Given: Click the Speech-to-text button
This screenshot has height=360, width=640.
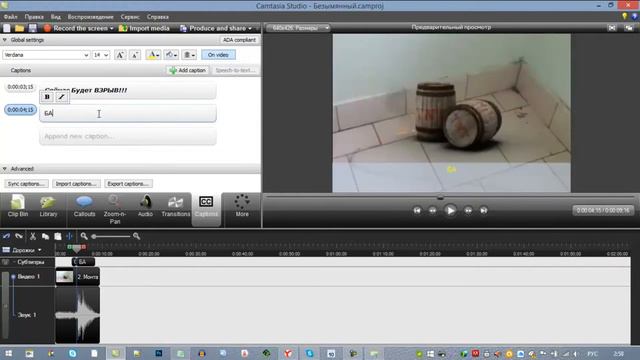Looking at the screenshot, I should 235,70.
